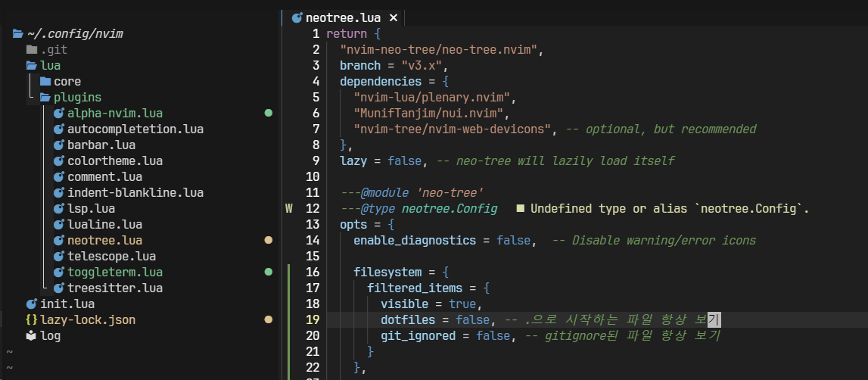This screenshot has width=868, height=380.
Task: Click the undefined type warning message
Action: tap(669, 208)
